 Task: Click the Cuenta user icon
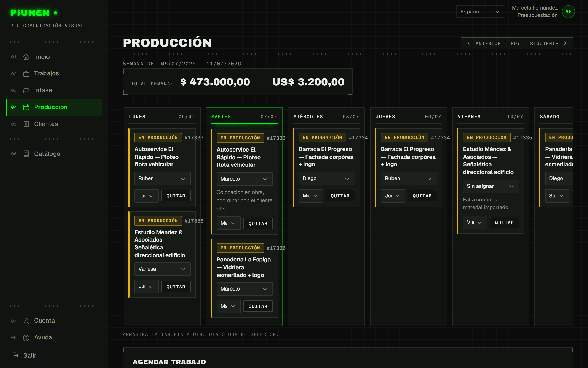click(x=26, y=321)
